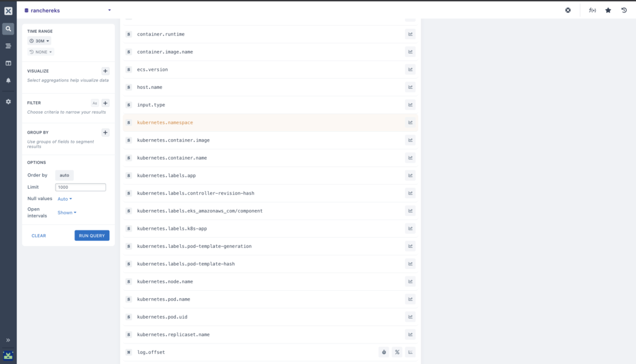Select the highlighted kubernetes.namespace field
The width and height of the screenshot is (636, 364).
[270, 122]
